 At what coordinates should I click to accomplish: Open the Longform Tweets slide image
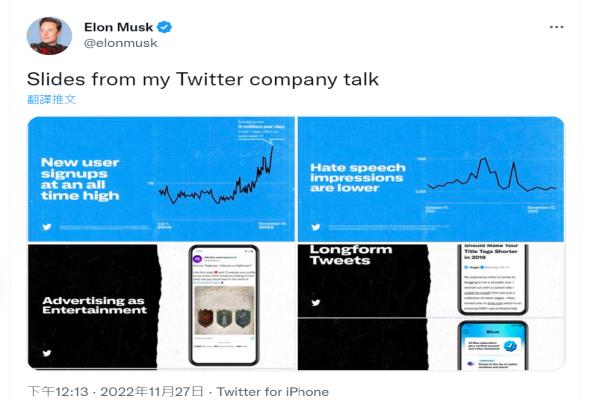[431, 281]
